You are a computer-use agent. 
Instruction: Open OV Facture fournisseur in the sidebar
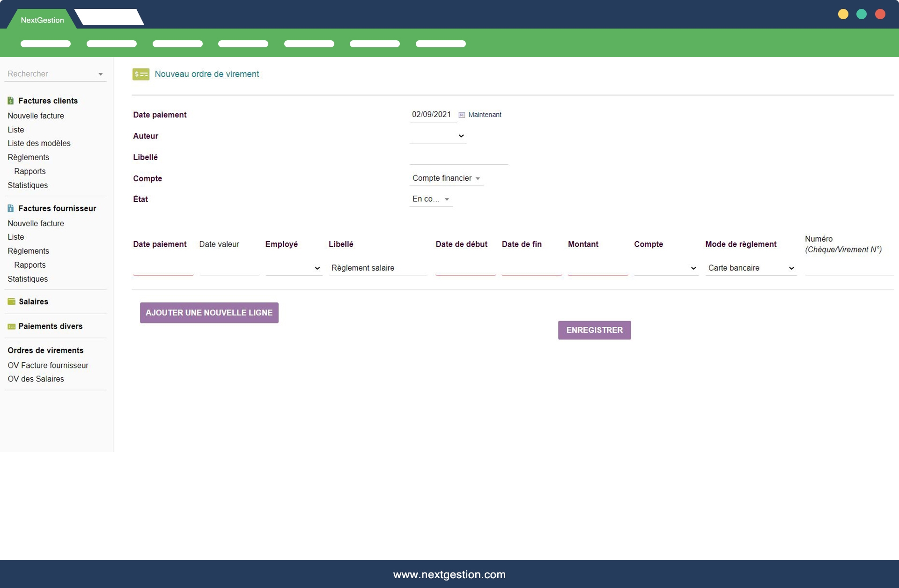48,365
